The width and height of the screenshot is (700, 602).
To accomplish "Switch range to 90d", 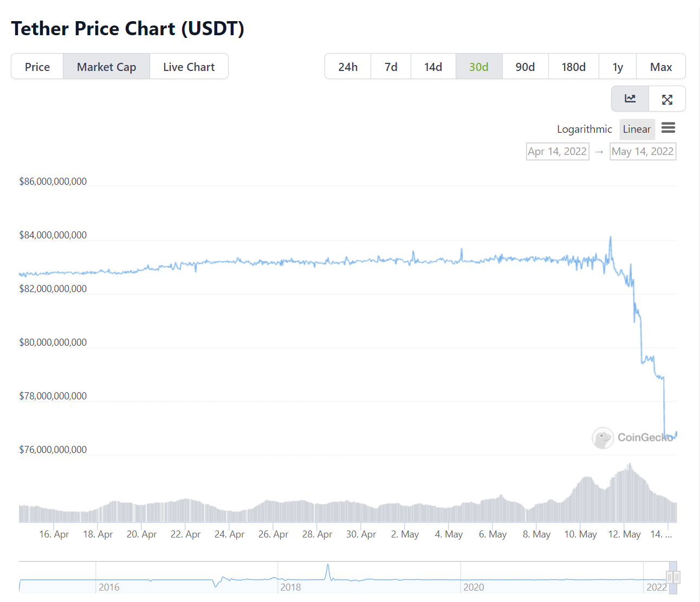I will tap(525, 67).
